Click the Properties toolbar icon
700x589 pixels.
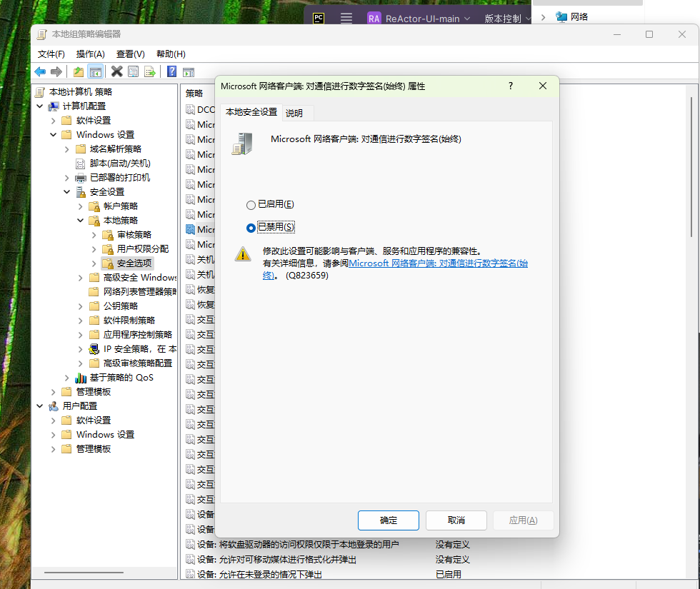point(133,71)
